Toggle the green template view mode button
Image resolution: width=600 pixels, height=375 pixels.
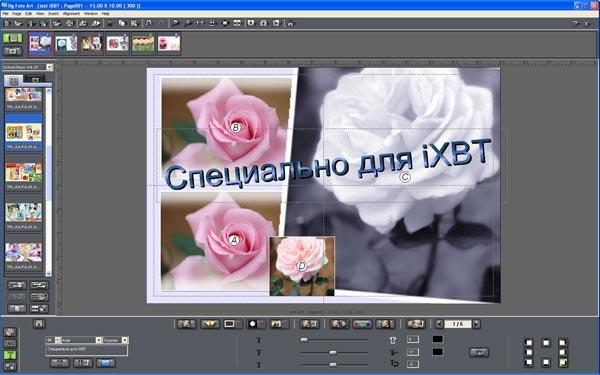(13, 38)
